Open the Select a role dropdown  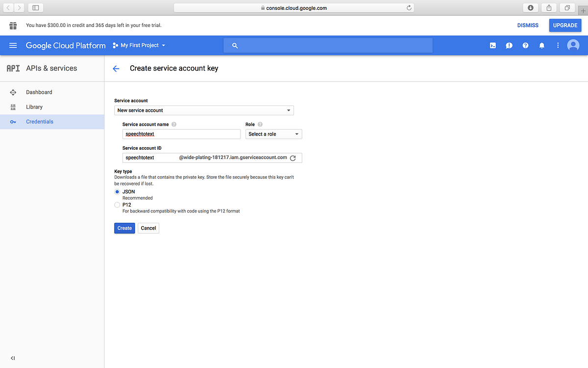[x=273, y=133]
